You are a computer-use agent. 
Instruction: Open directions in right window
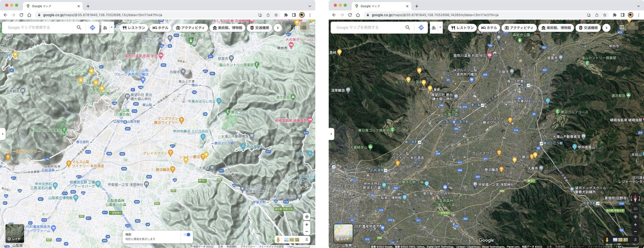click(x=421, y=28)
